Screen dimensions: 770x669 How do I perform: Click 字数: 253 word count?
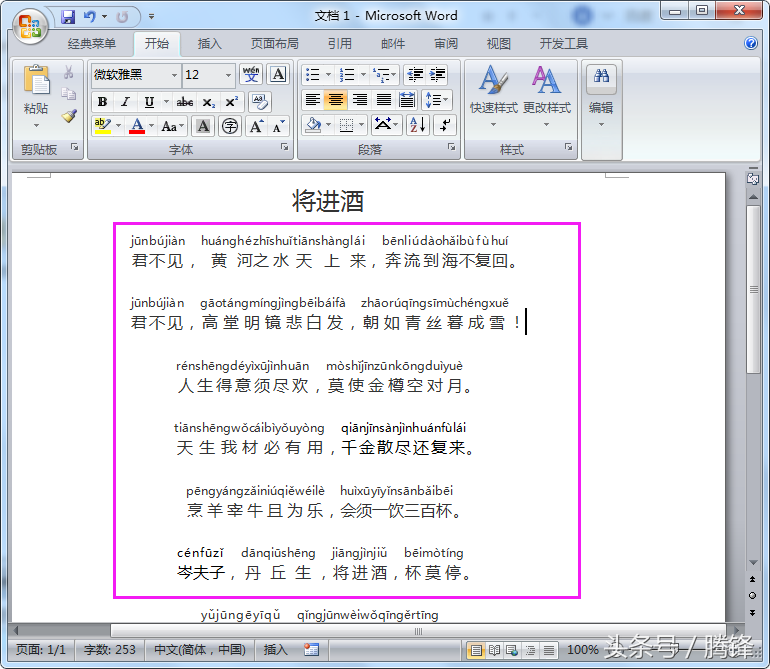click(110, 650)
